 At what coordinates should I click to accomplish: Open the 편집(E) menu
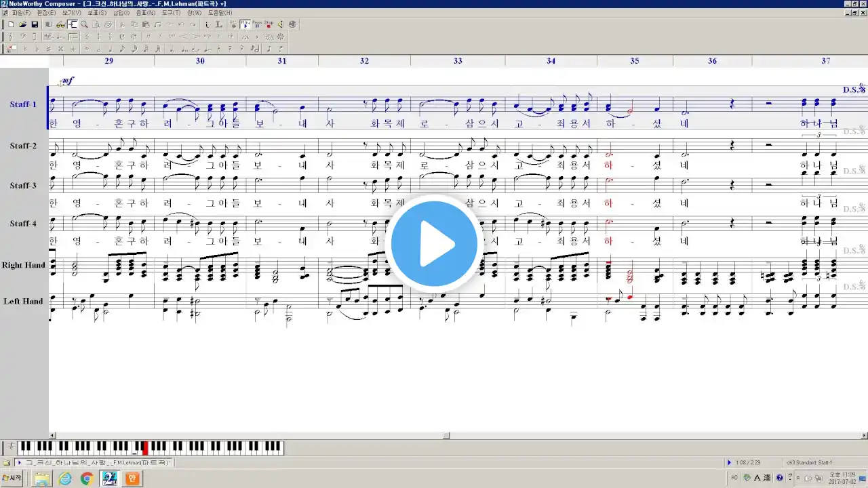click(x=47, y=13)
